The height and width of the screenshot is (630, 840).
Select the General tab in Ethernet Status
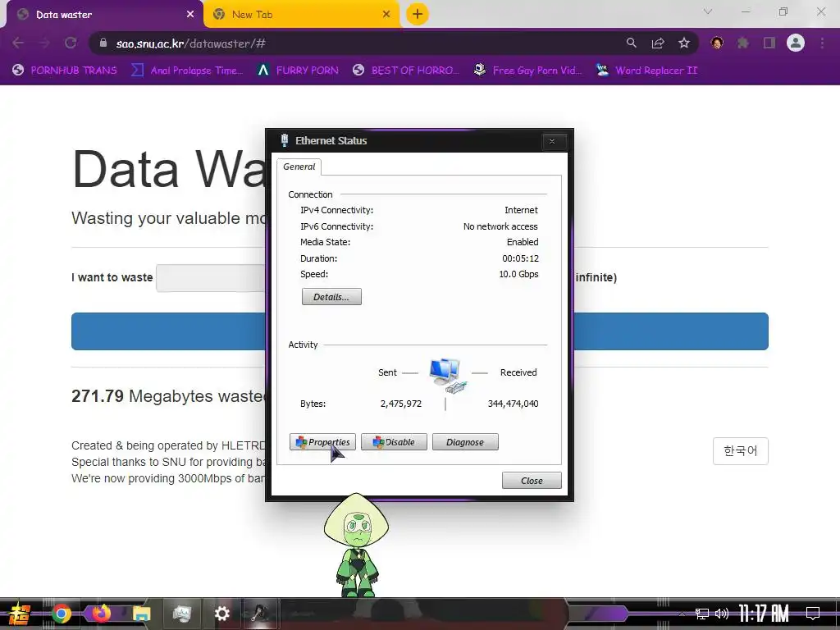(299, 167)
